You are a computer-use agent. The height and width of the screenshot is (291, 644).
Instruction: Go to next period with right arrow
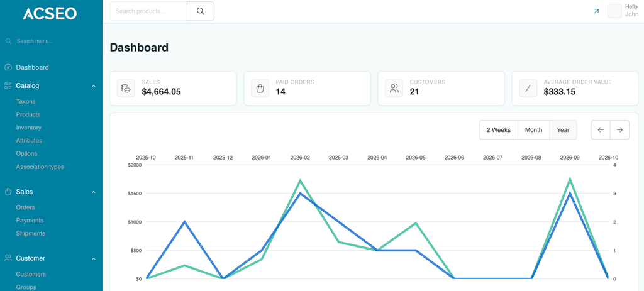tap(619, 129)
